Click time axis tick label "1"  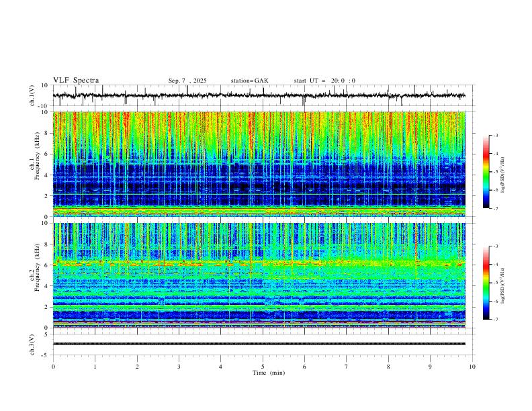pos(95,367)
